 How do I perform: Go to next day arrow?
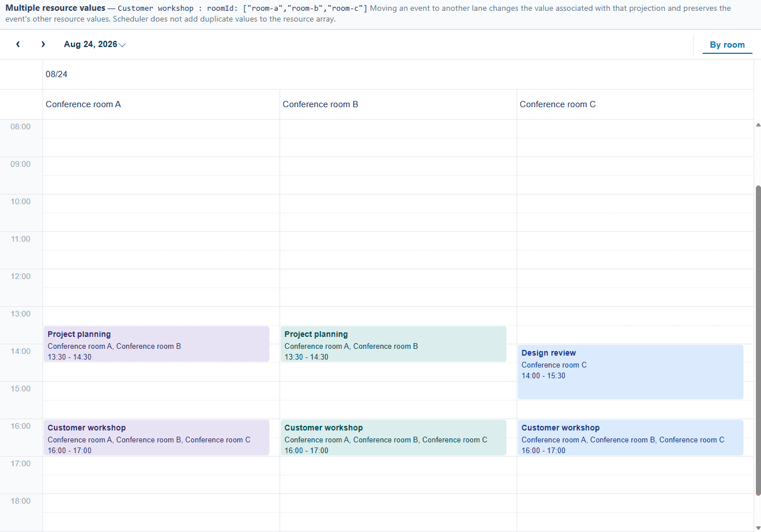43,44
